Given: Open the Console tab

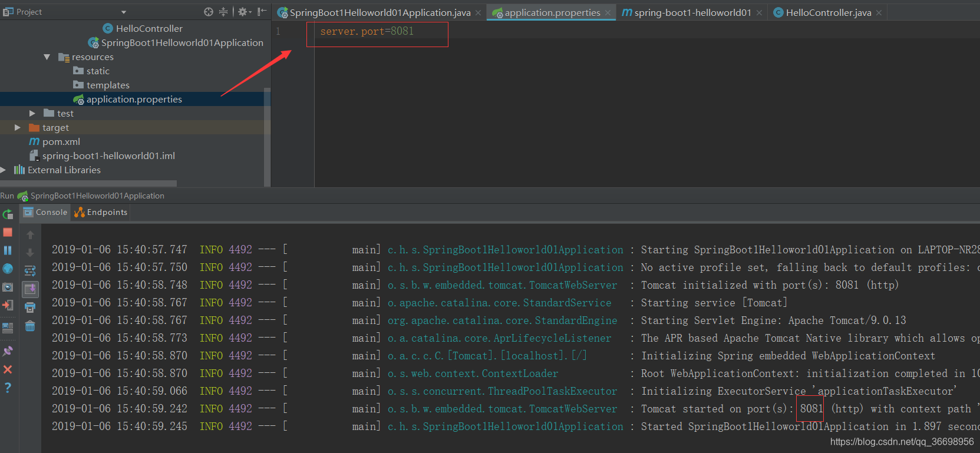Looking at the screenshot, I should click(46, 212).
